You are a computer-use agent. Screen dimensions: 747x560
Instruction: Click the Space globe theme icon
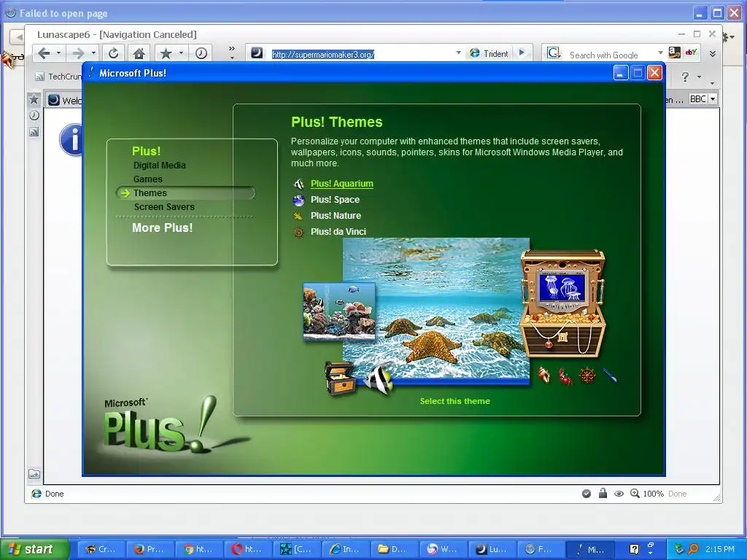tap(298, 200)
